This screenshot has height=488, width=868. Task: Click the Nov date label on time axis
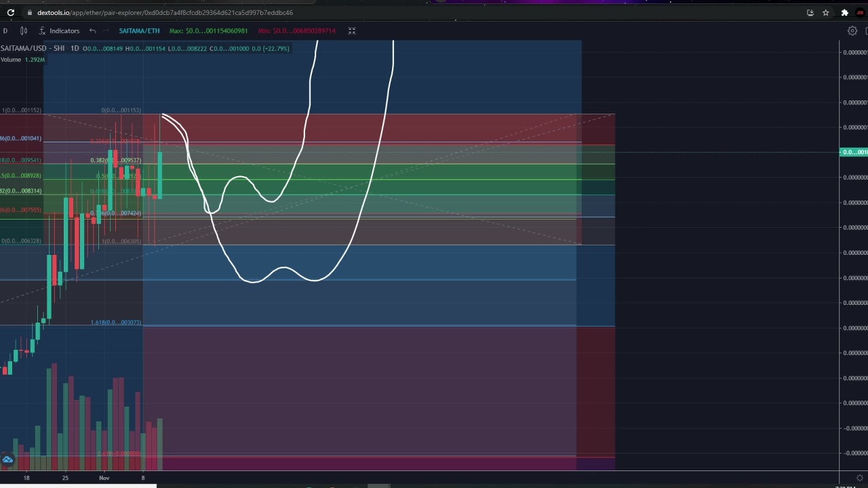104,478
